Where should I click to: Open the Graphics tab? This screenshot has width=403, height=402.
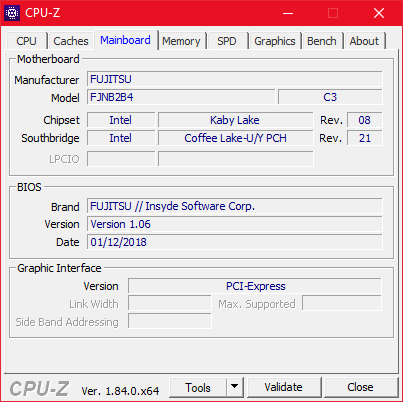click(x=275, y=41)
